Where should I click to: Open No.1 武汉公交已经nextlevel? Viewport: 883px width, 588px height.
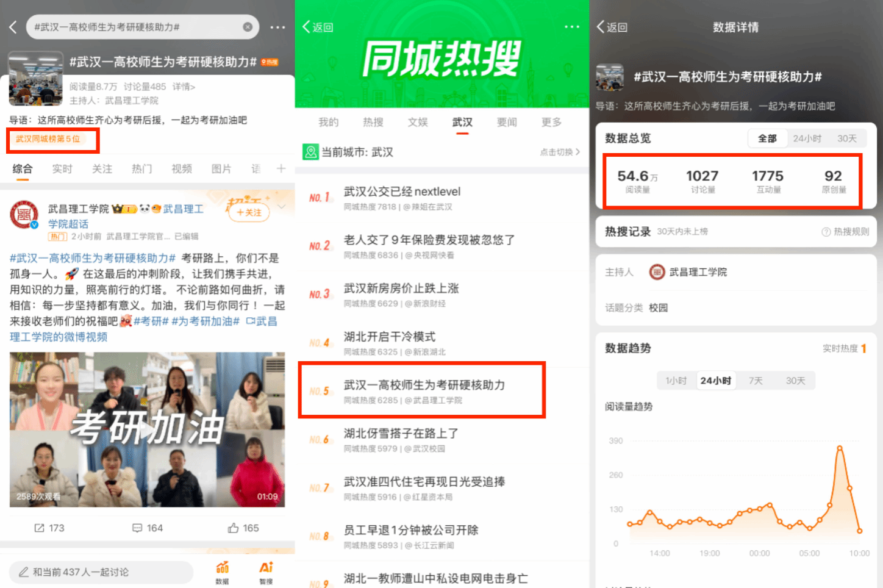coord(442,198)
